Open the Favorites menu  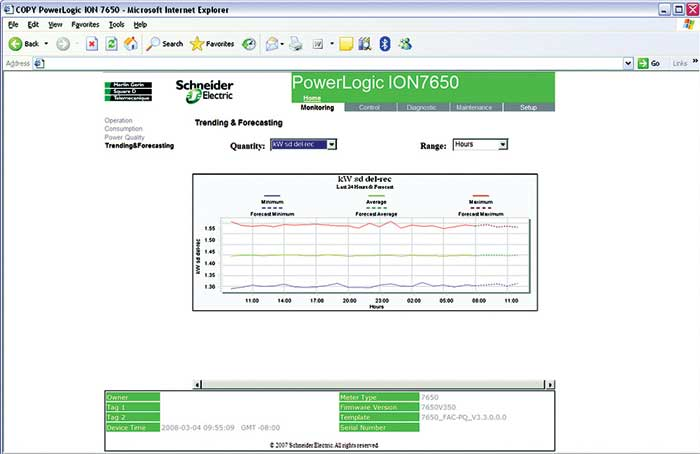85,25
